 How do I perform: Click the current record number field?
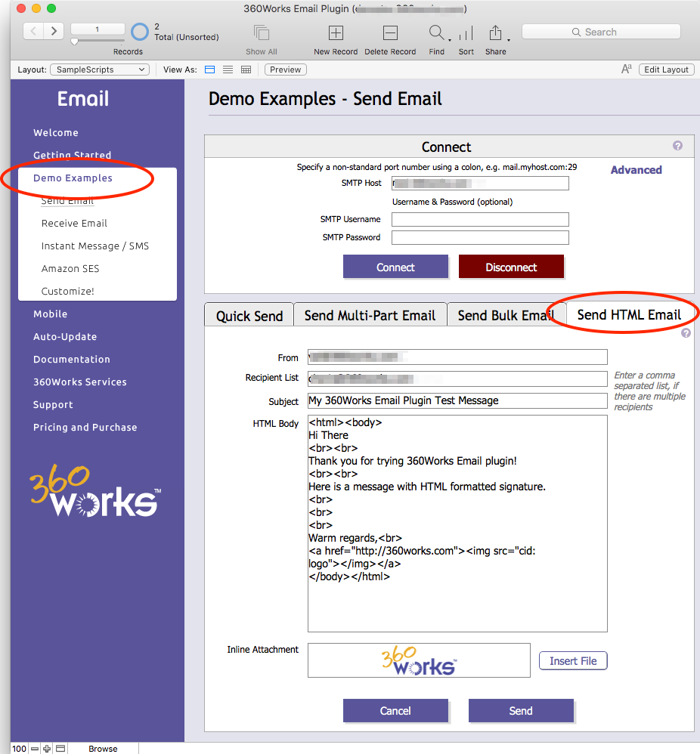click(98, 29)
